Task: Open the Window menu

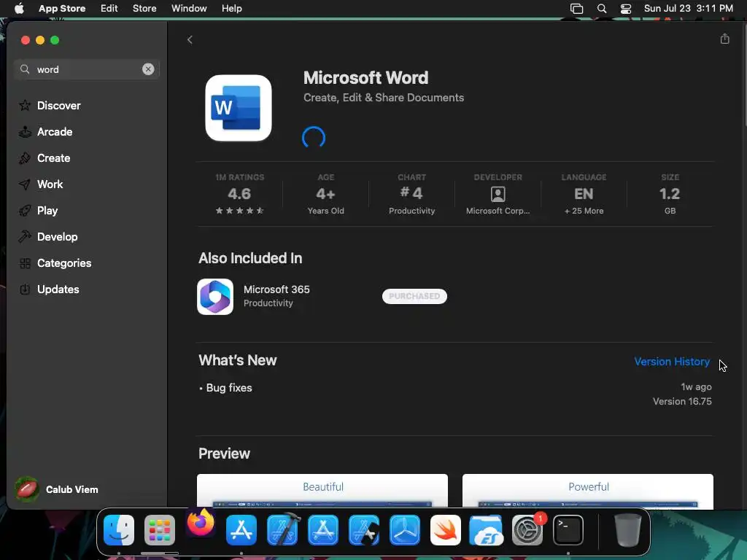Action: pyautogui.click(x=189, y=9)
